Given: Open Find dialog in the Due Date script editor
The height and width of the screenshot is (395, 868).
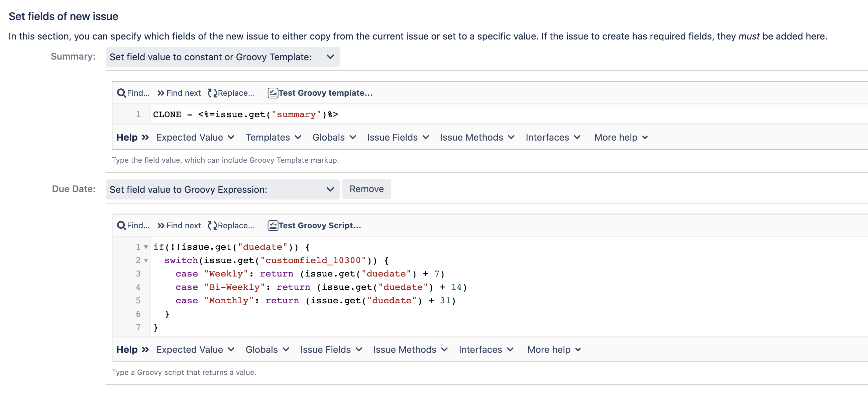Looking at the screenshot, I should click(x=133, y=226).
